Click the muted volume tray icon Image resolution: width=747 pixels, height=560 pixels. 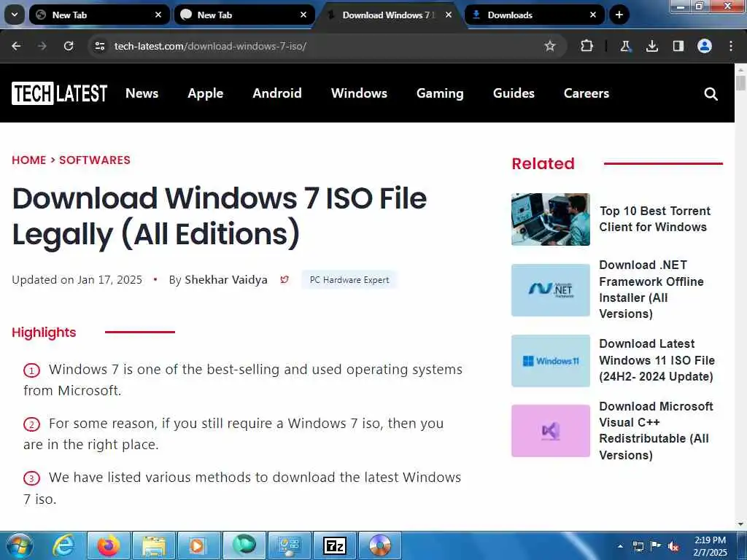tap(673, 546)
